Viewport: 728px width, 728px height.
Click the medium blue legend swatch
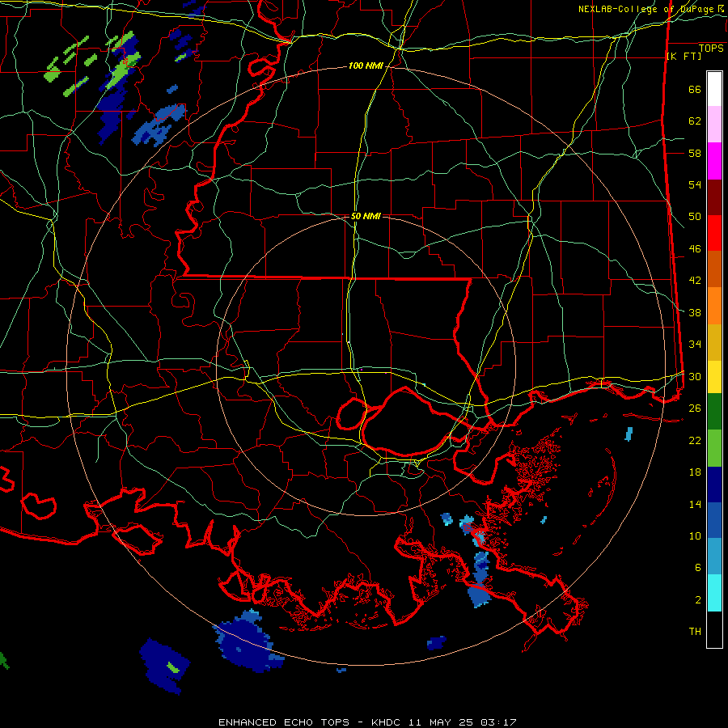(714, 520)
